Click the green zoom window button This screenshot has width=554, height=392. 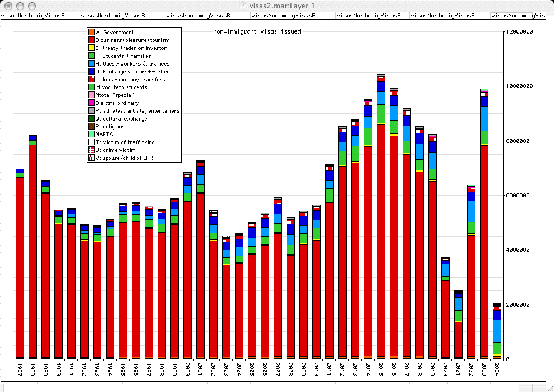[x=33, y=6]
